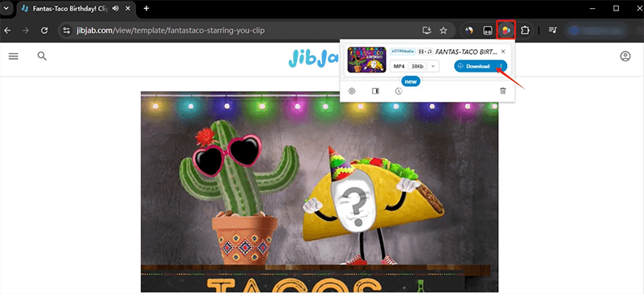
Task: Reload the JibJab page
Action: pos(44,31)
